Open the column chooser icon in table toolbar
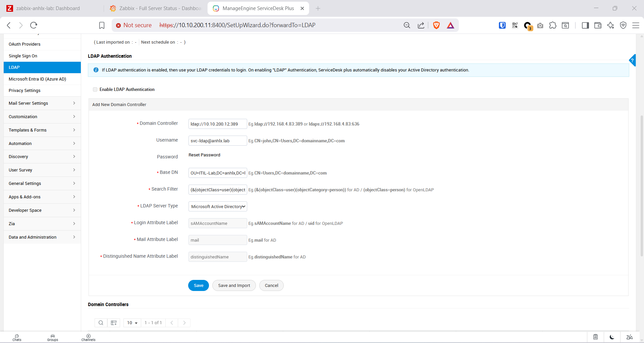Image resolution: width=644 pixels, height=343 pixels. [114, 323]
